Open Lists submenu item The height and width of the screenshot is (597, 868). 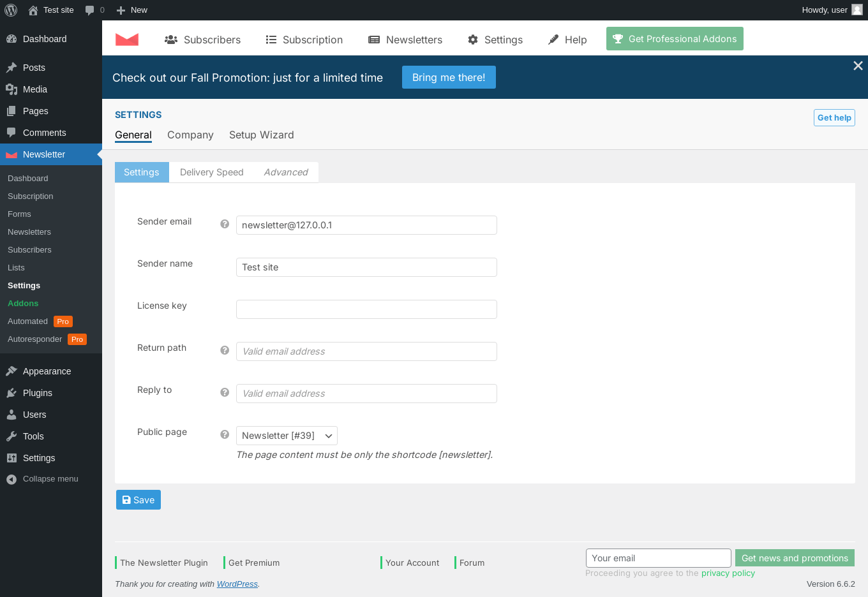pyautogui.click(x=51, y=268)
